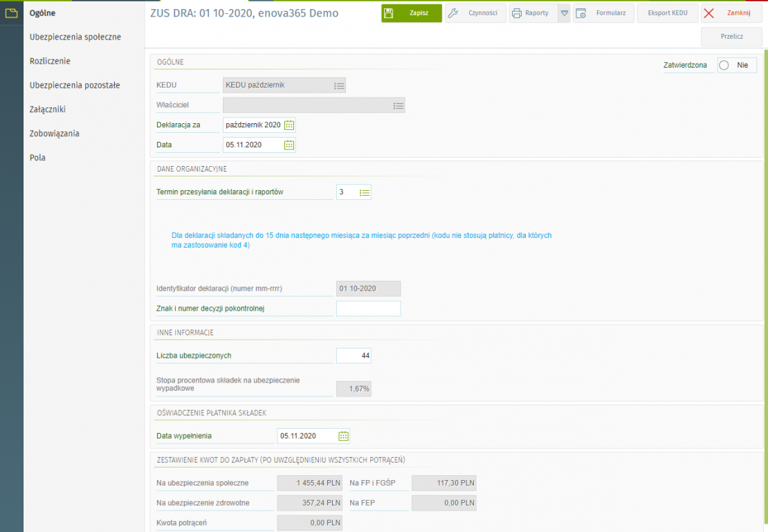
Task: Switch to the Rozliczenie section
Action: [x=50, y=61]
